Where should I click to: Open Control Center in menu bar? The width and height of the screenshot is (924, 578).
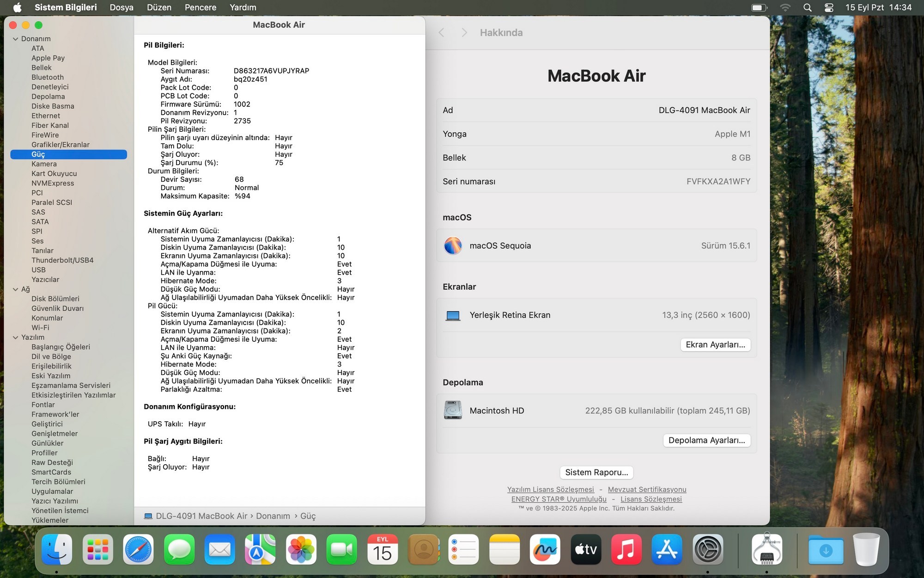click(x=829, y=7)
